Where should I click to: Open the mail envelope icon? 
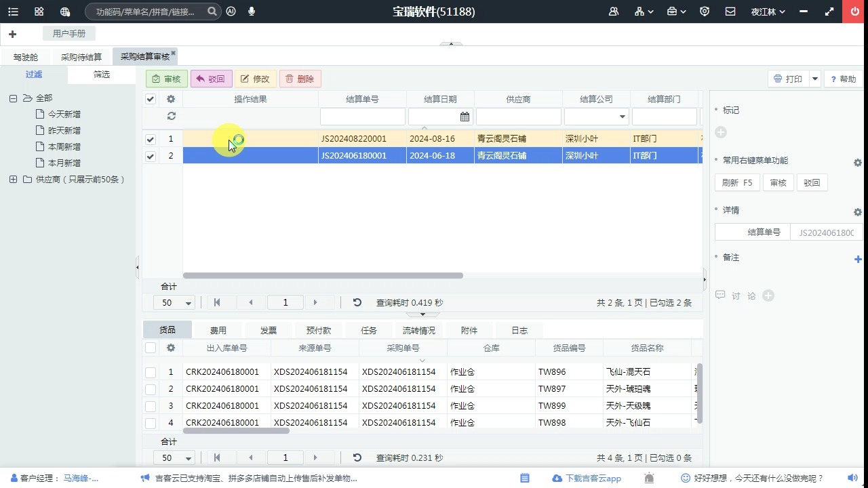tap(730, 12)
